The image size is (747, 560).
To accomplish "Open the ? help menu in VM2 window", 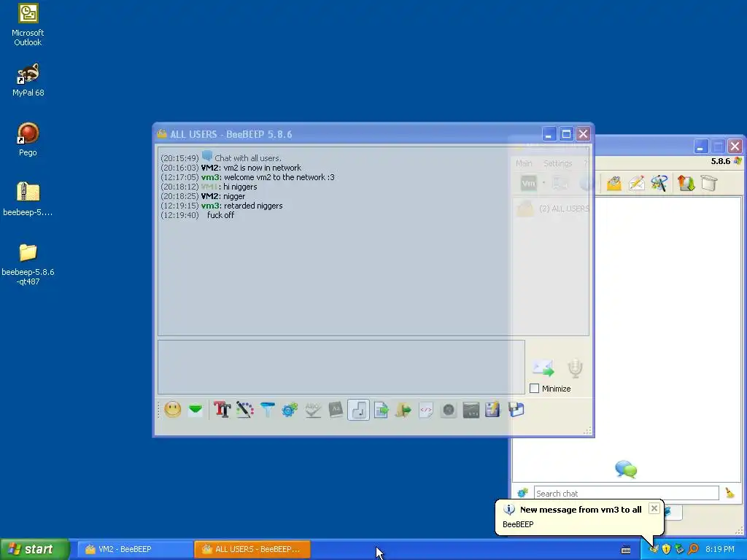I will click(x=586, y=163).
